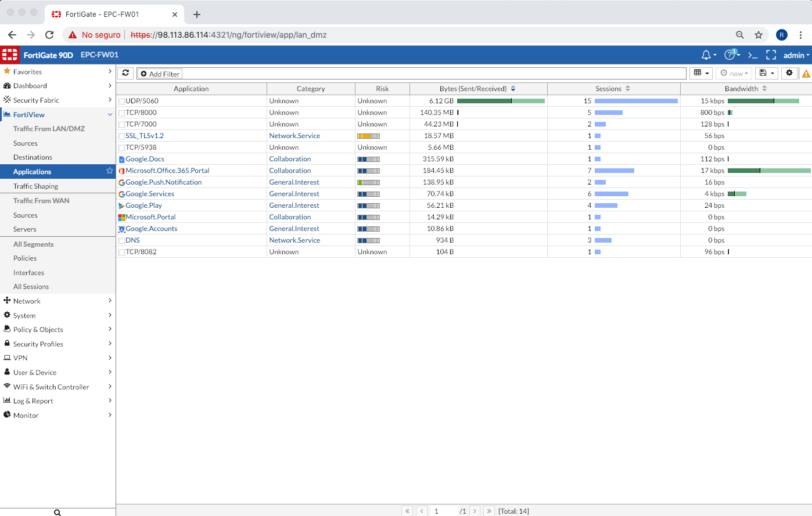Click the Fortinet logo icon in header

pyautogui.click(x=10, y=55)
